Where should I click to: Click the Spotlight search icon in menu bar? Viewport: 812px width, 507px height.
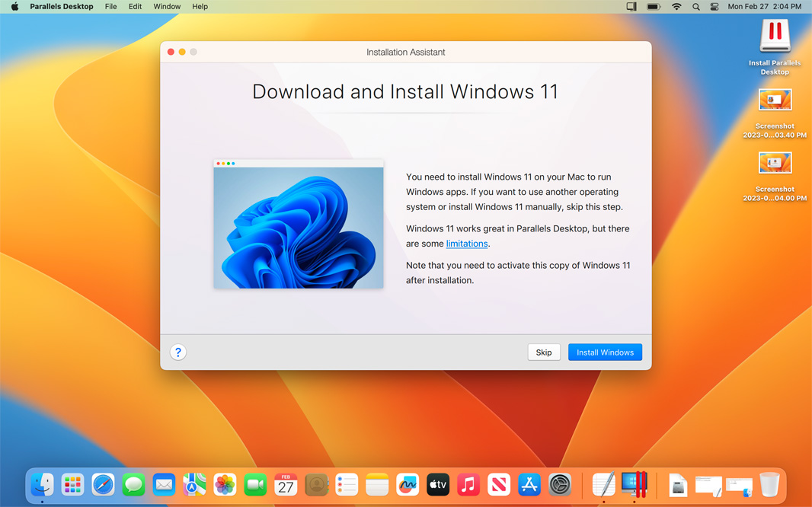(695, 7)
